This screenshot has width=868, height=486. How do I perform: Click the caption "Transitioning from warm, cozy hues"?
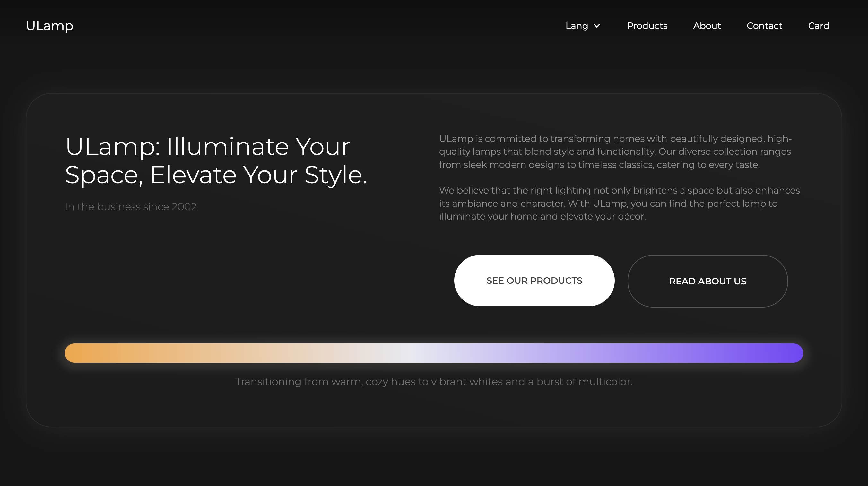coord(434,382)
